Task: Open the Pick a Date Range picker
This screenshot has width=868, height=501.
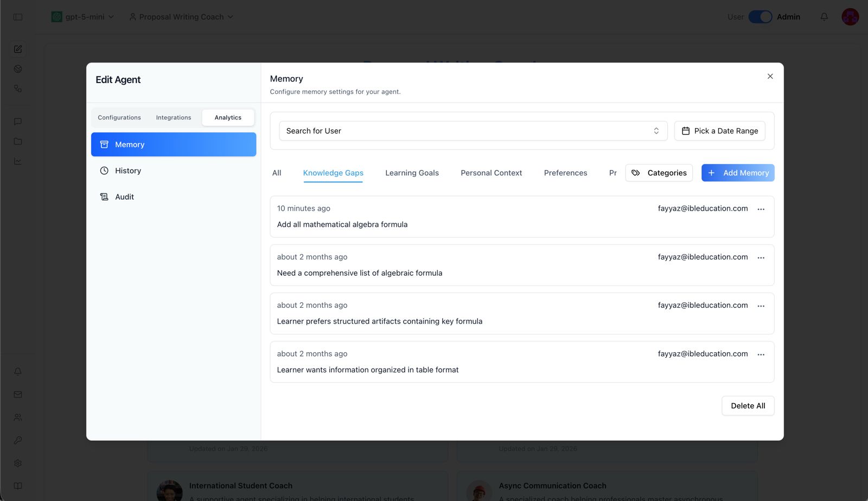Action: 719,131
